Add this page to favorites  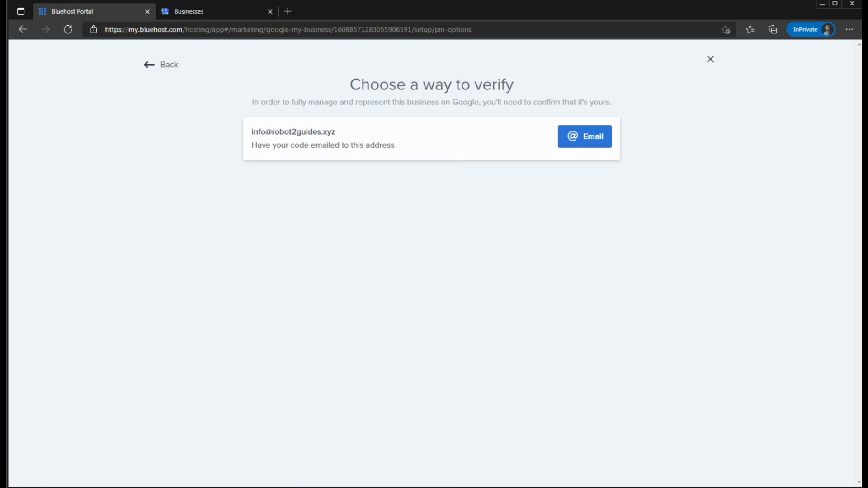click(726, 29)
